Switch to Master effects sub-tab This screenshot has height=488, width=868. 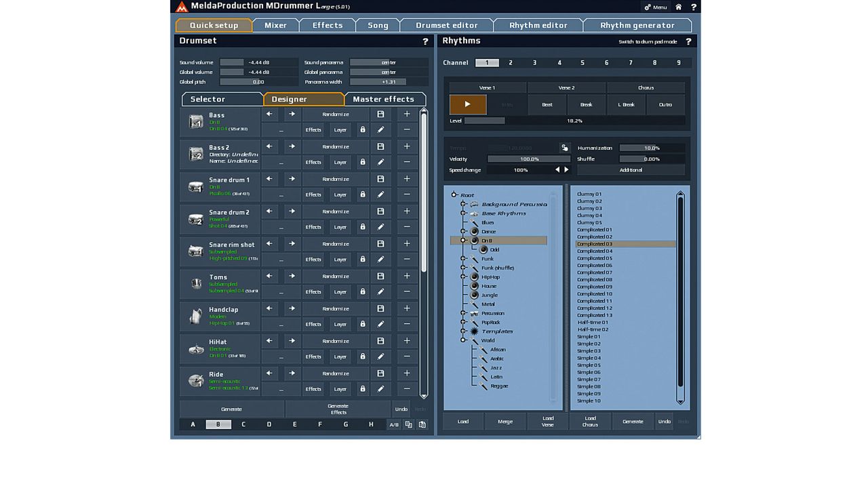click(x=384, y=99)
